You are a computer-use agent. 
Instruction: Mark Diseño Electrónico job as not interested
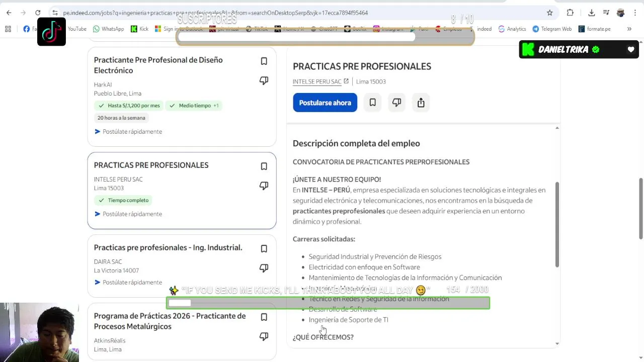tap(264, 80)
